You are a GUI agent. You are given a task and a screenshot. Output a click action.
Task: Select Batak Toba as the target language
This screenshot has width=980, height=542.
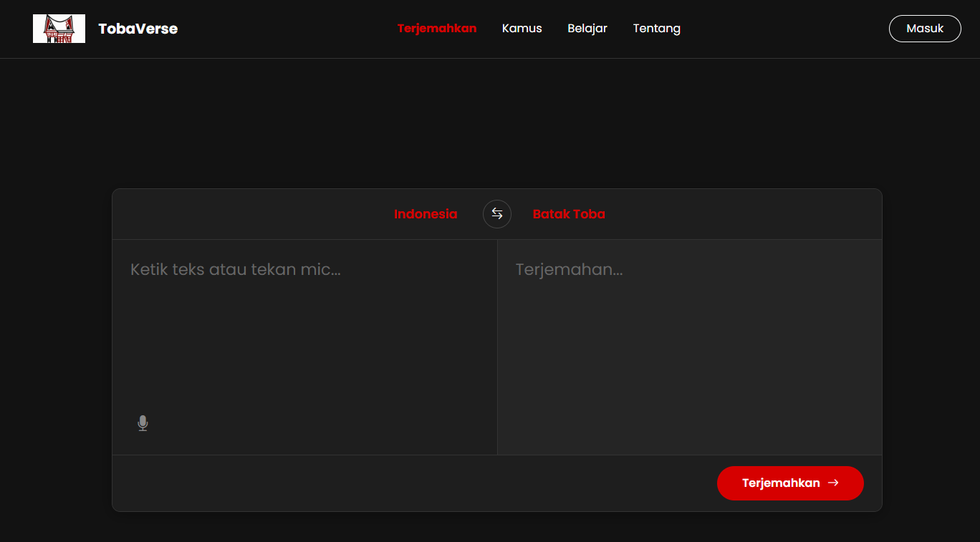[569, 213]
